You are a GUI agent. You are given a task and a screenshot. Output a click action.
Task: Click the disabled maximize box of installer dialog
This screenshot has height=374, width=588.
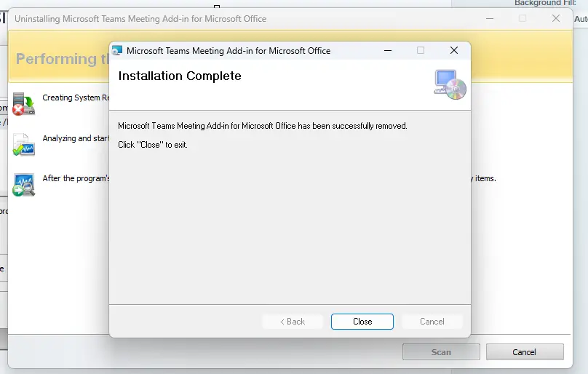click(x=421, y=51)
